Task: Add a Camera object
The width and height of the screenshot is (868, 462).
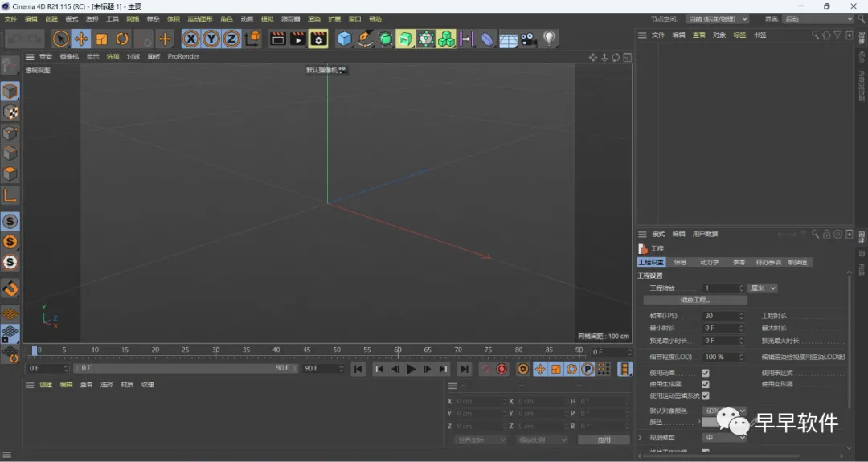Action: tap(528, 39)
